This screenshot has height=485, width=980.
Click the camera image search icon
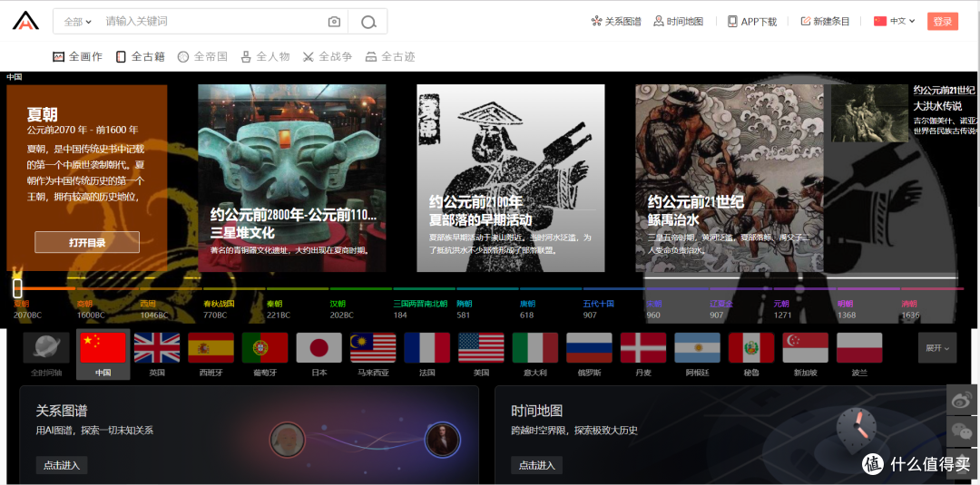coord(334,22)
